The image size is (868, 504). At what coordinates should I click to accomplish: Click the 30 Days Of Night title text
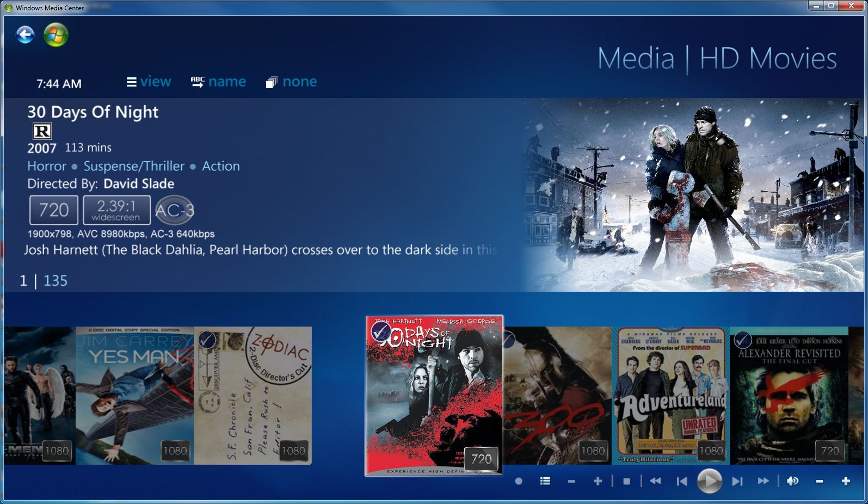coord(93,112)
